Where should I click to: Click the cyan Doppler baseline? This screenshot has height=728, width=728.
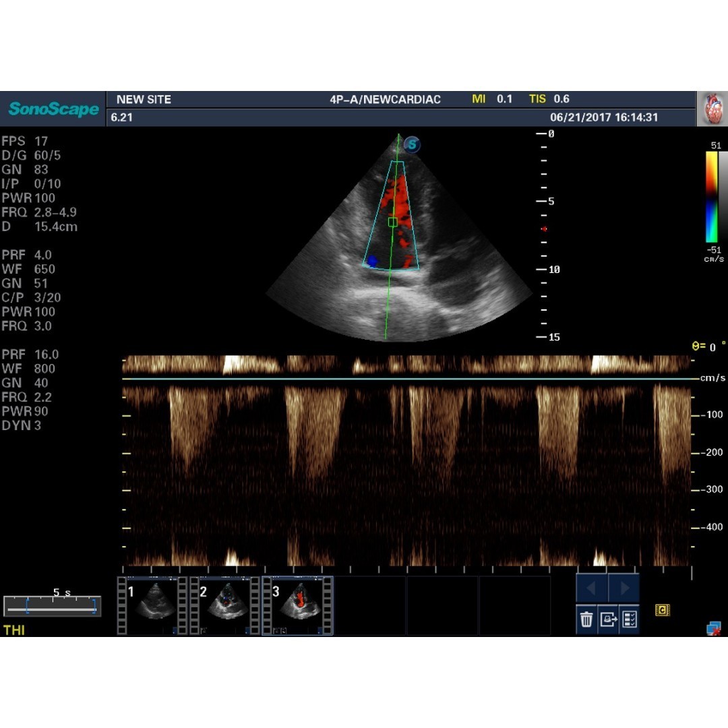[406, 379]
